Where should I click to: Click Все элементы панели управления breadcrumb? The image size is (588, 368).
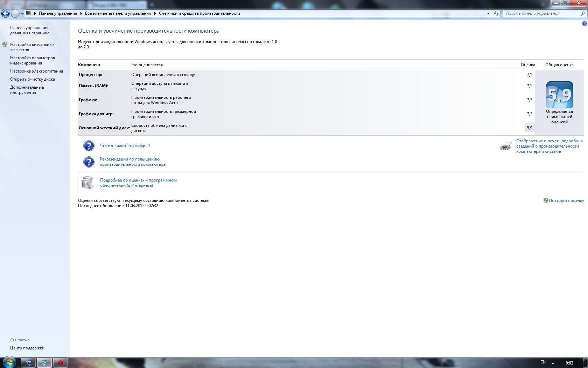118,13
